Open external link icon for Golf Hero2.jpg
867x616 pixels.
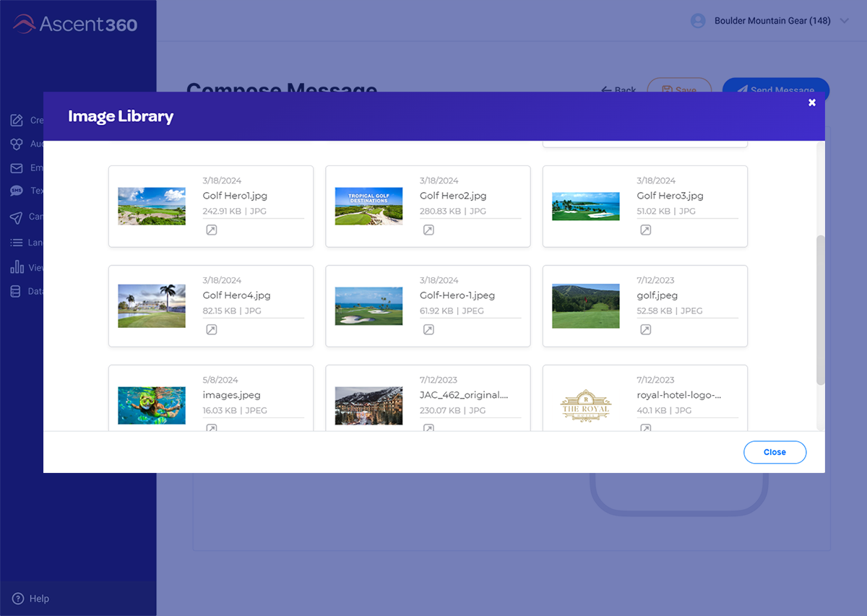(x=428, y=230)
